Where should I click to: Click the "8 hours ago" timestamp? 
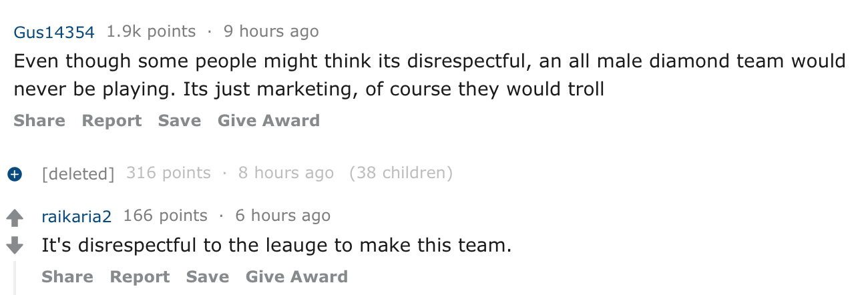pos(286,174)
